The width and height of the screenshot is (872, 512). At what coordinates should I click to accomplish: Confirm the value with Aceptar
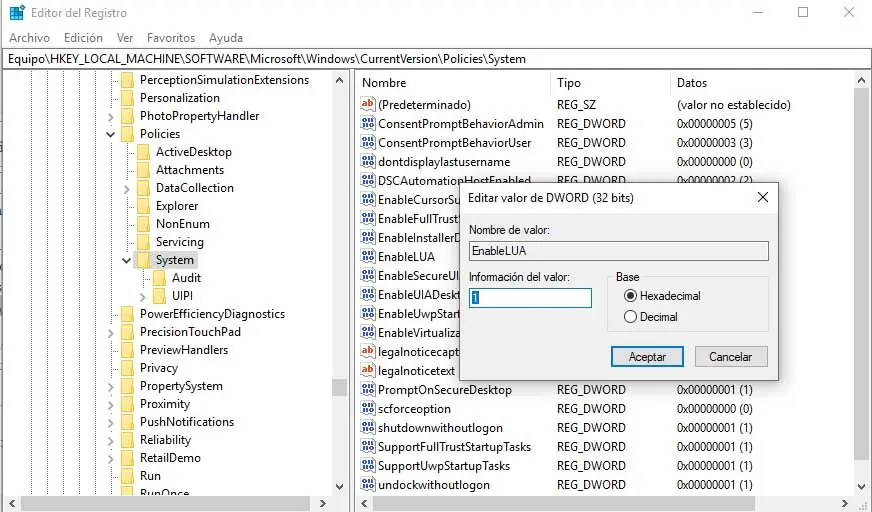click(x=647, y=357)
